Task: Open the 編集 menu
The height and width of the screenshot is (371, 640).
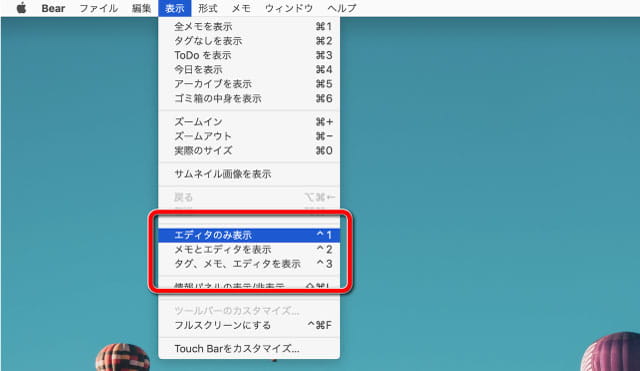Action: [x=142, y=8]
